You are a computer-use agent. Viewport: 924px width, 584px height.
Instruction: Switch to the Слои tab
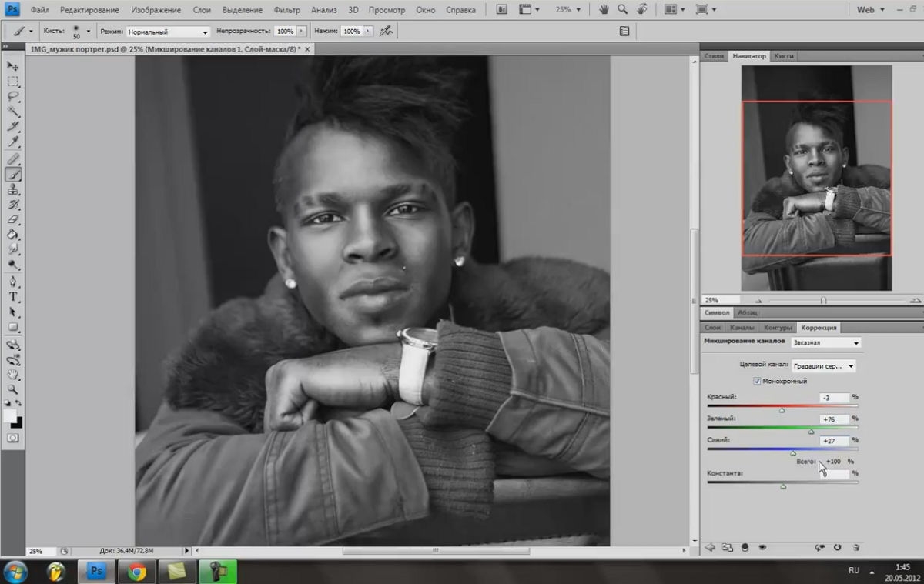pyautogui.click(x=712, y=327)
